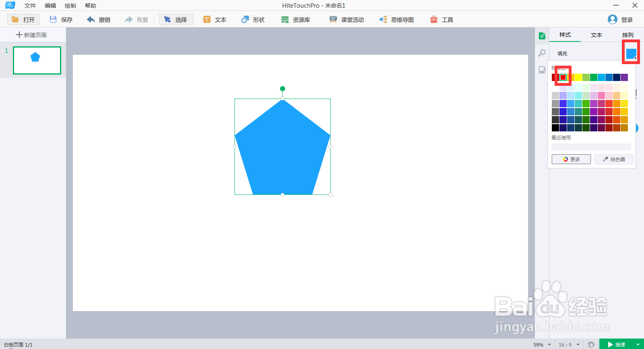Screen dimensions: 644x349
Task: Open the blue fill color dropdown
Action: (x=631, y=54)
